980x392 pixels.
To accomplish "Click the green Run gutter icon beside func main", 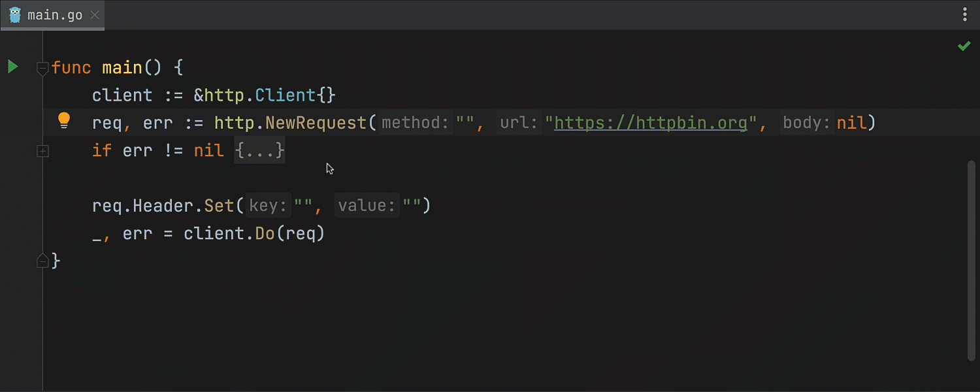I will click(x=12, y=67).
